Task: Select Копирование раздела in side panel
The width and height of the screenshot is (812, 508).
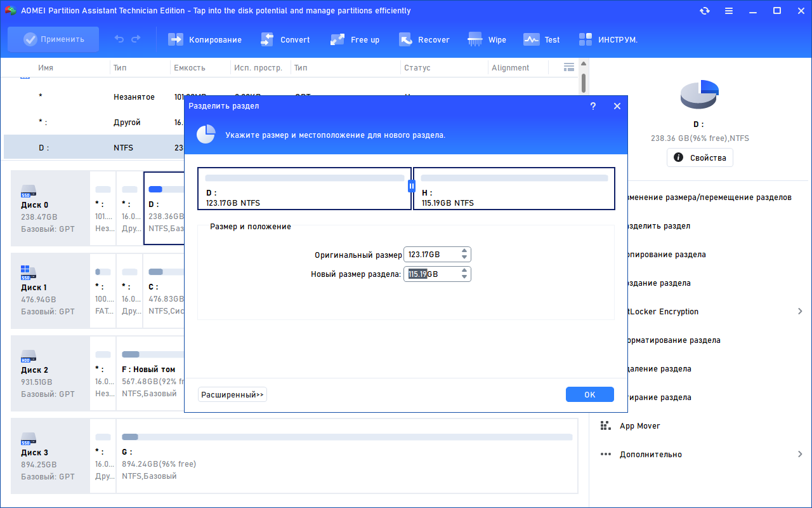Action: 666,255
